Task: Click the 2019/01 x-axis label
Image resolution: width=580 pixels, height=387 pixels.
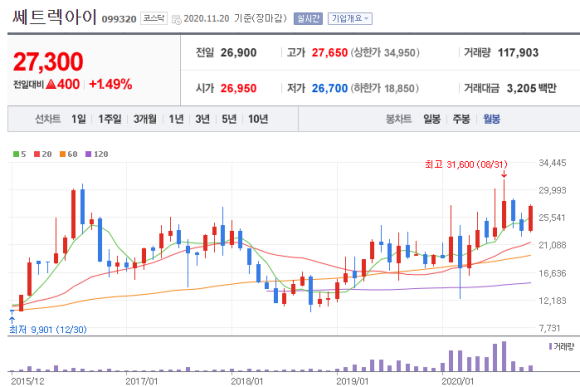Action: [x=352, y=381]
